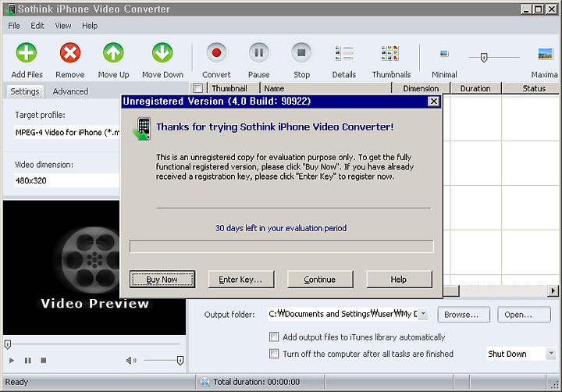The height and width of the screenshot is (392, 562).
Task: Start conversion with the Convert icon
Action: (x=216, y=53)
